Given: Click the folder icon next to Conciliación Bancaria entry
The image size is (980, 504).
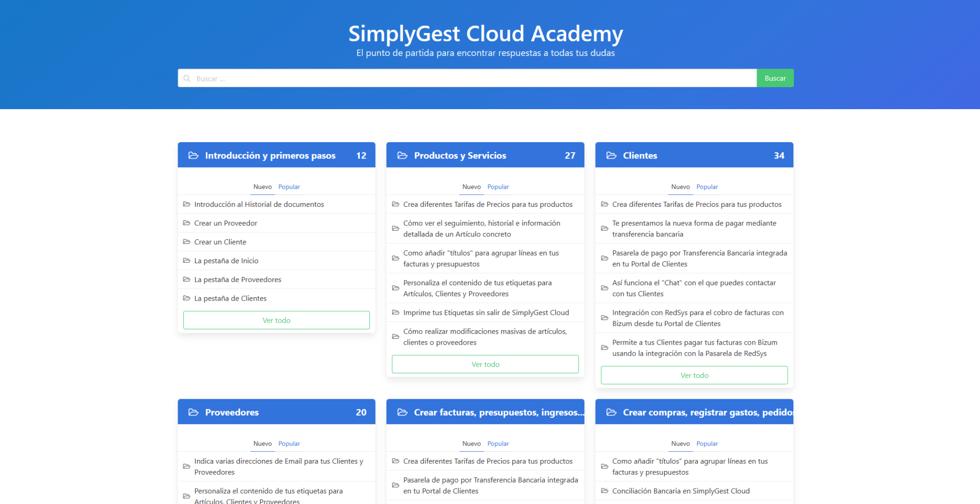Looking at the screenshot, I should coord(604,491).
